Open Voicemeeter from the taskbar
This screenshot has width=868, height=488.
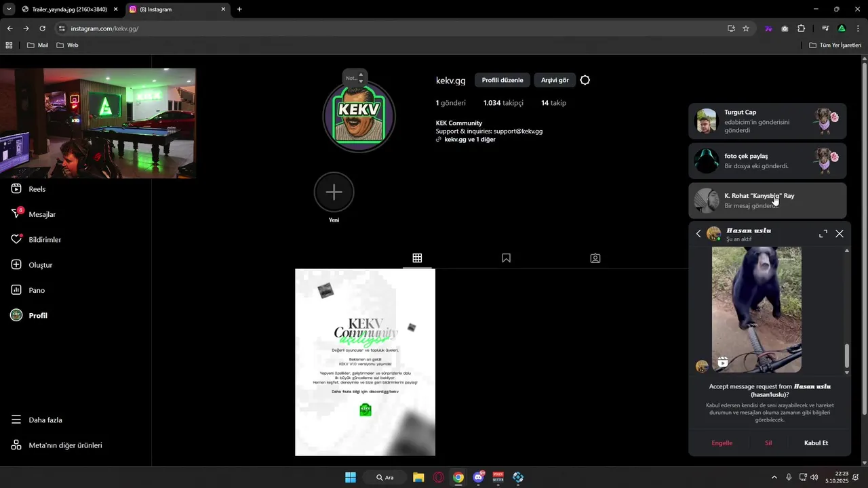(498, 477)
